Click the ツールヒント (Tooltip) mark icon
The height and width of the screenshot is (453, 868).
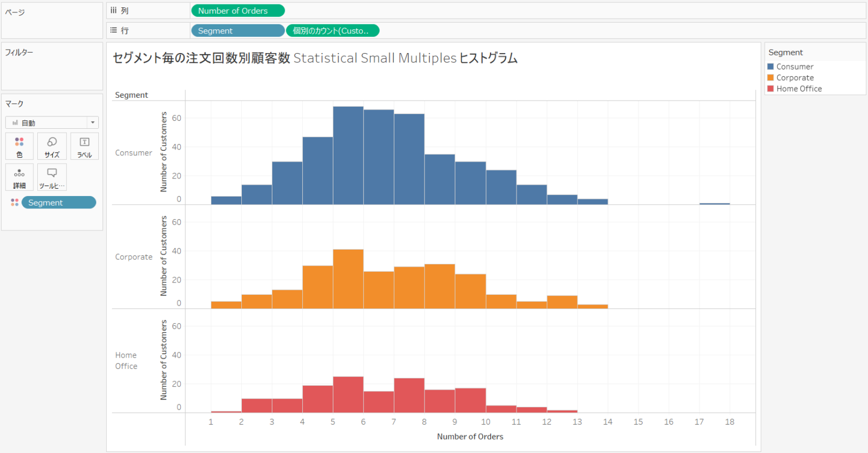[51, 177]
